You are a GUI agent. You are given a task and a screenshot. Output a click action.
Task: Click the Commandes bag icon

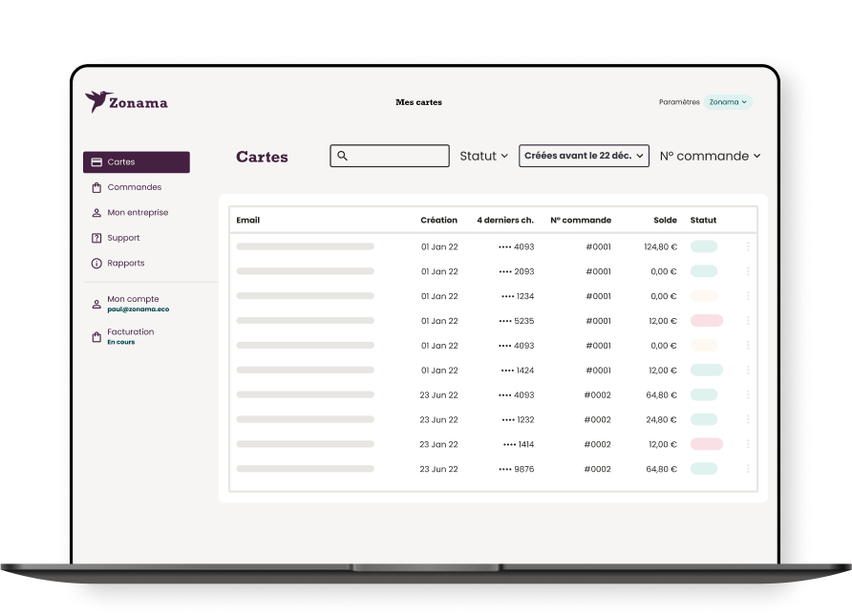point(96,187)
